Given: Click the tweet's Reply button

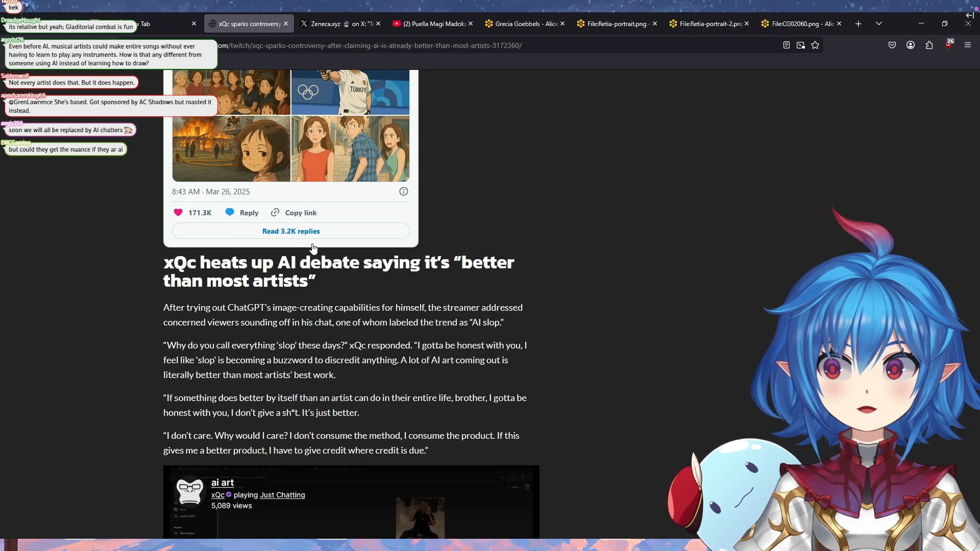Looking at the screenshot, I should point(242,213).
